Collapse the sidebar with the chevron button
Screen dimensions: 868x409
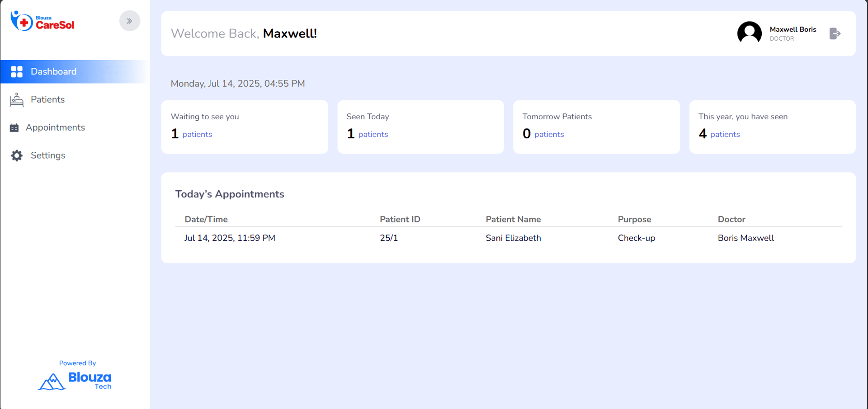point(129,21)
